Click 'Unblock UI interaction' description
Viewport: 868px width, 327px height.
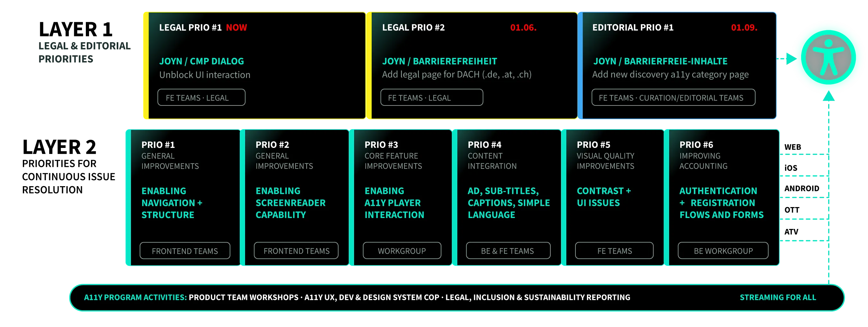click(x=204, y=75)
